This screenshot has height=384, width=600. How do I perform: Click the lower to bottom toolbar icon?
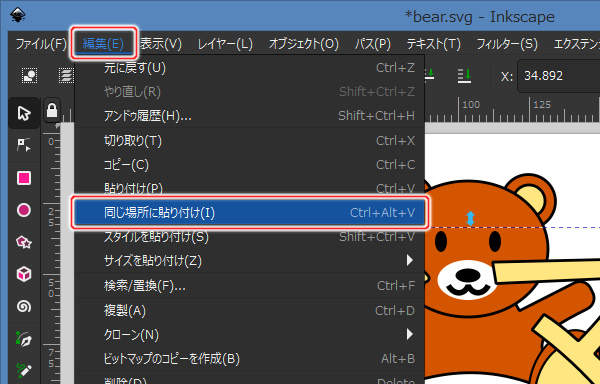point(464,75)
